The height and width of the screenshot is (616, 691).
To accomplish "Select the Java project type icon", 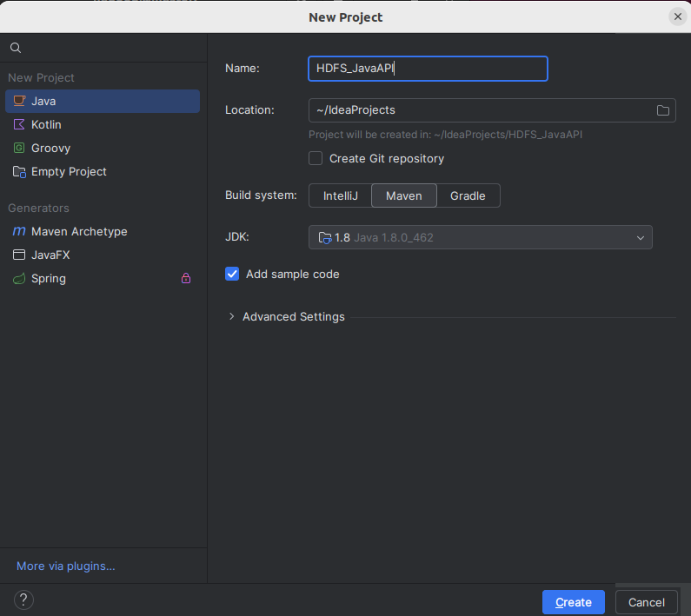I will click(x=19, y=101).
